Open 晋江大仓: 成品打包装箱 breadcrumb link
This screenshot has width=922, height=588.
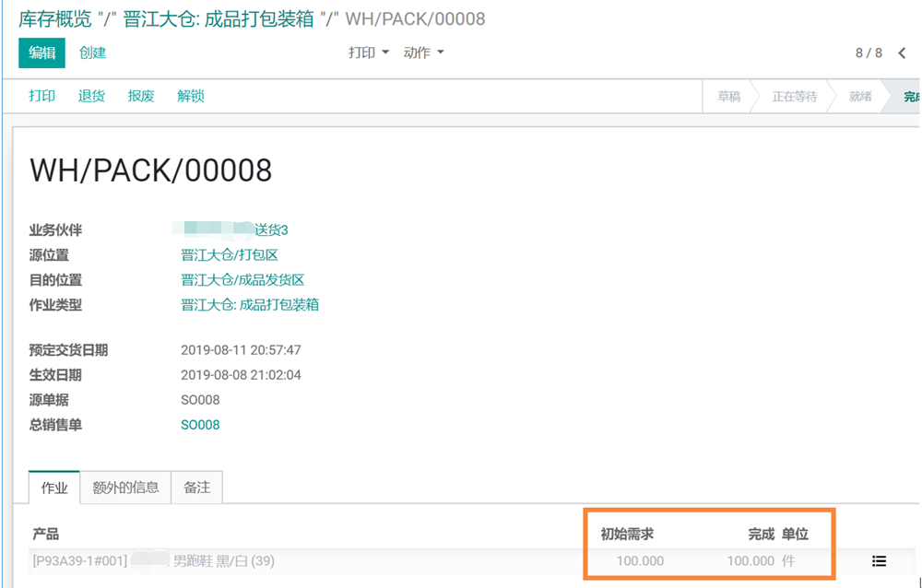coord(219,18)
